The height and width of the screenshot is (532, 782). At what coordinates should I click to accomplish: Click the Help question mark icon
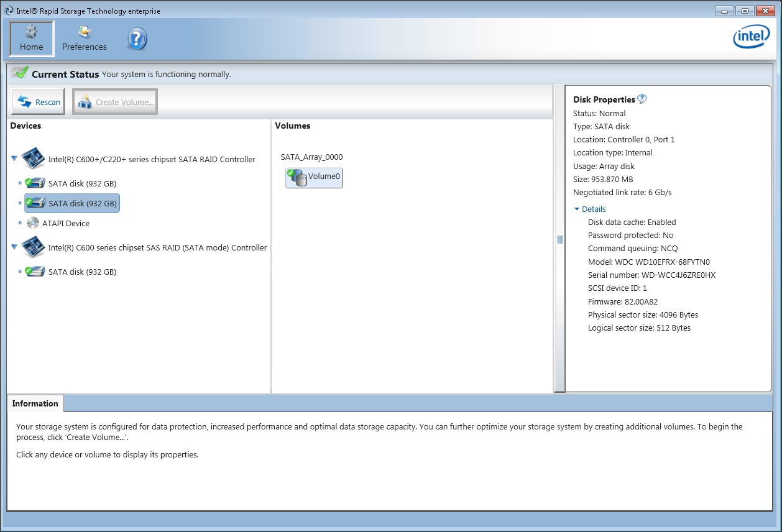coord(136,39)
